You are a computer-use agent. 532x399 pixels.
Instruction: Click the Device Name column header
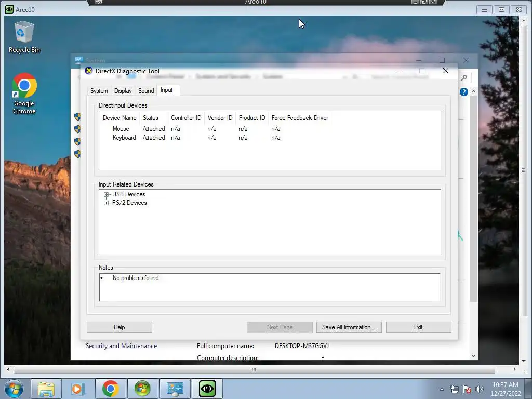click(x=119, y=118)
